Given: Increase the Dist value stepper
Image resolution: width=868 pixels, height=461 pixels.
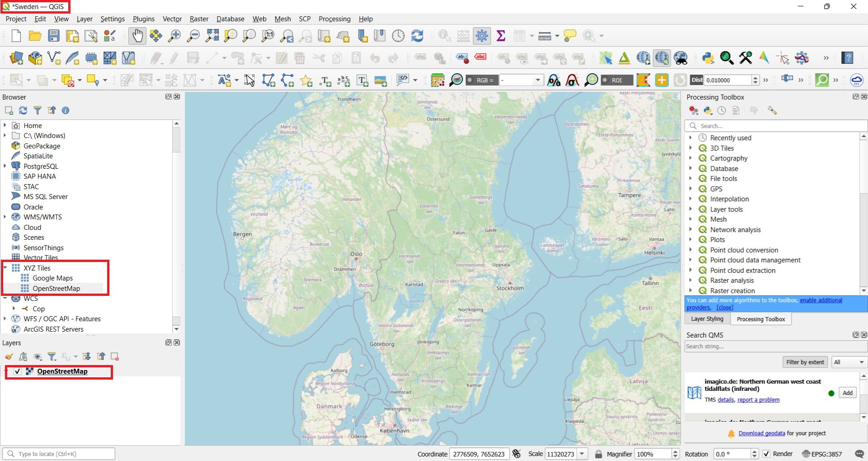Looking at the screenshot, I should [x=755, y=78].
